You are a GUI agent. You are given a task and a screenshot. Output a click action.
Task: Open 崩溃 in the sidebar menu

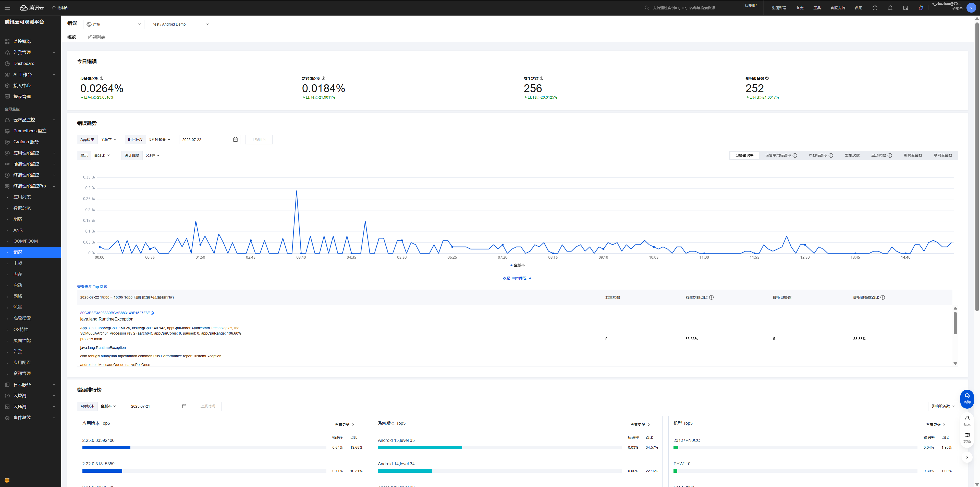pyautogui.click(x=18, y=219)
